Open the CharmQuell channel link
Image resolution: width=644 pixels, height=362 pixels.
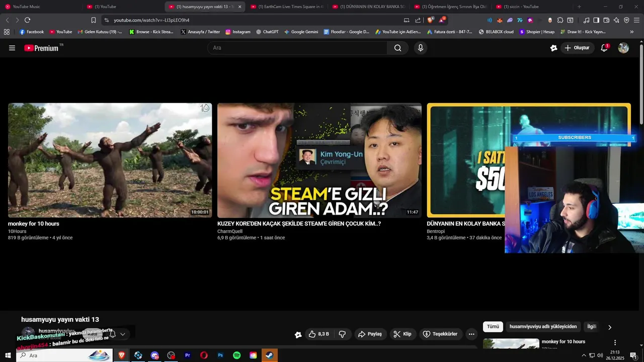point(230,231)
